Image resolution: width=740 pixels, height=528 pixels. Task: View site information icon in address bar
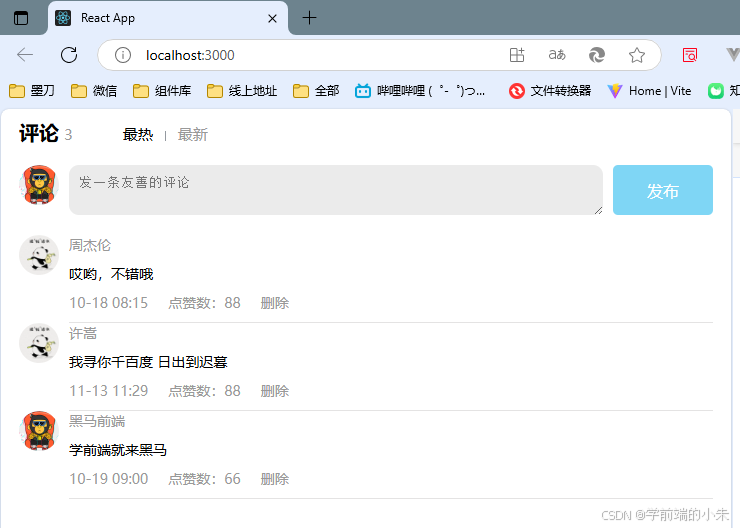pos(123,55)
